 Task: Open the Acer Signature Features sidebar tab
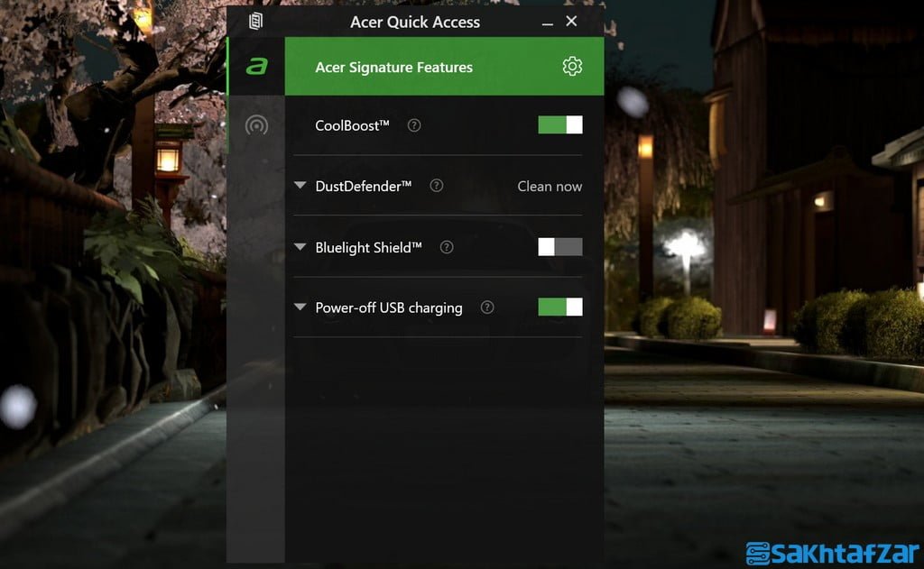tap(256, 66)
